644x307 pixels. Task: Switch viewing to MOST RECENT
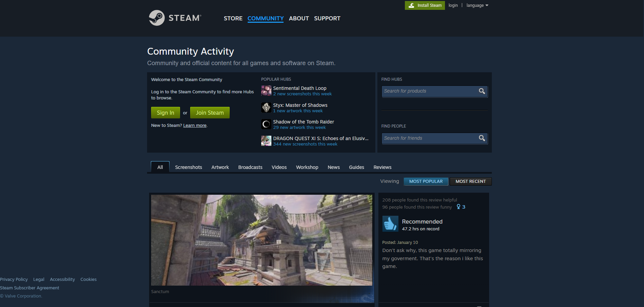click(x=470, y=181)
